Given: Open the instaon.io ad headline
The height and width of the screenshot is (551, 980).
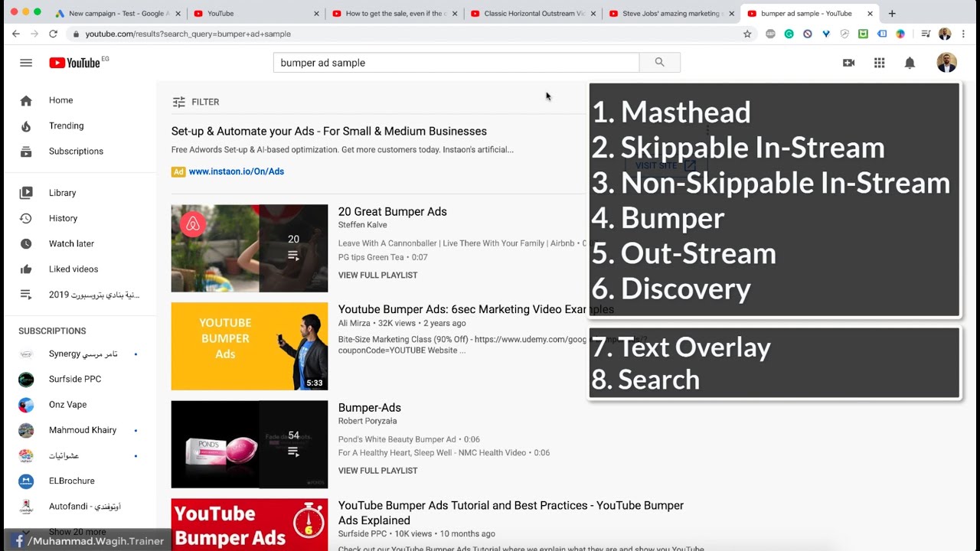Looking at the screenshot, I should coord(329,132).
